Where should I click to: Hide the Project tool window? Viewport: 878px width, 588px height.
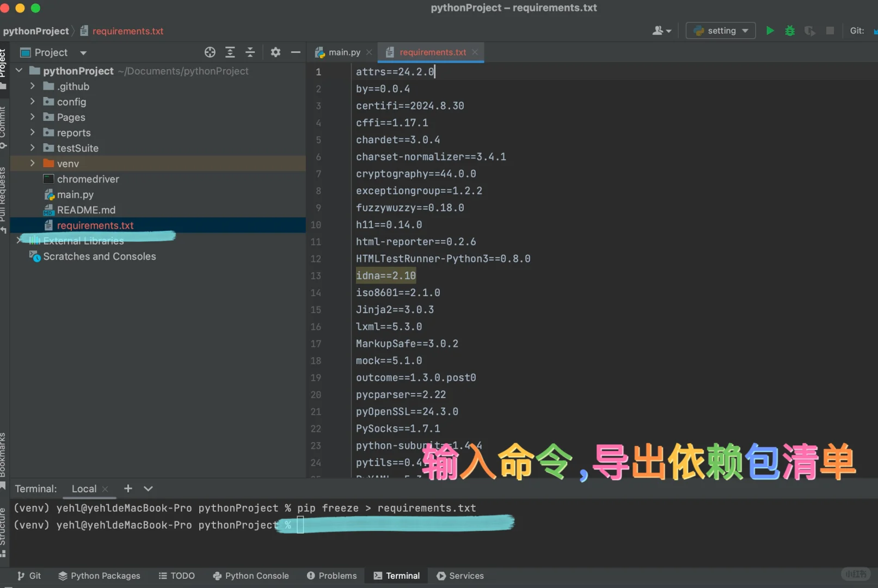pos(296,52)
